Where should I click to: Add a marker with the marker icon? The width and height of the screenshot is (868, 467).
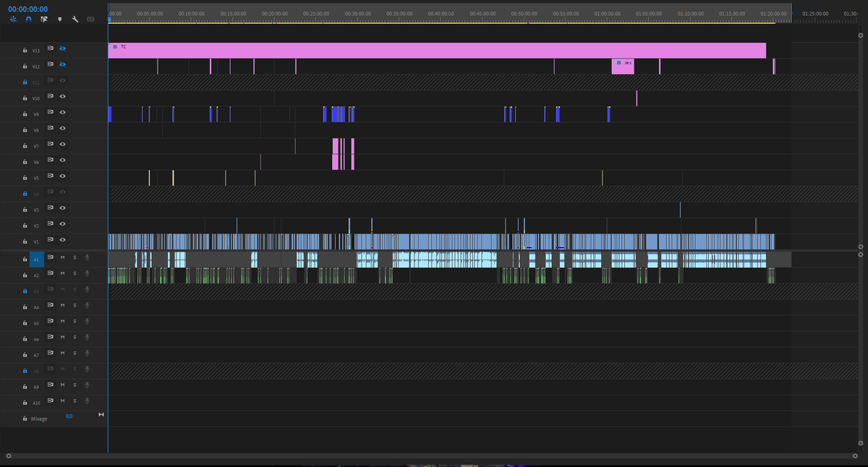(59, 19)
